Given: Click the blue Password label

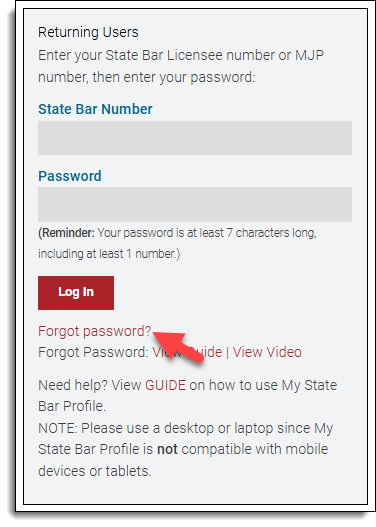Looking at the screenshot, I should pos(70,176).
